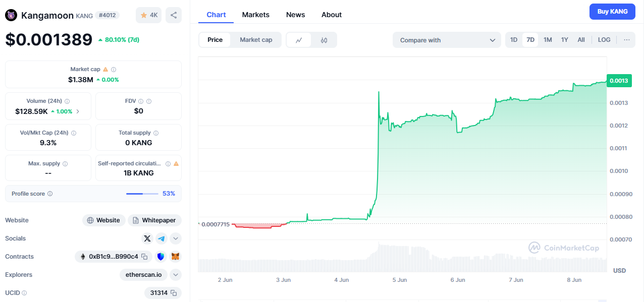Click the Profile score progress bar
The height and width of the screenshot is (302, 644).
(142, 194)
